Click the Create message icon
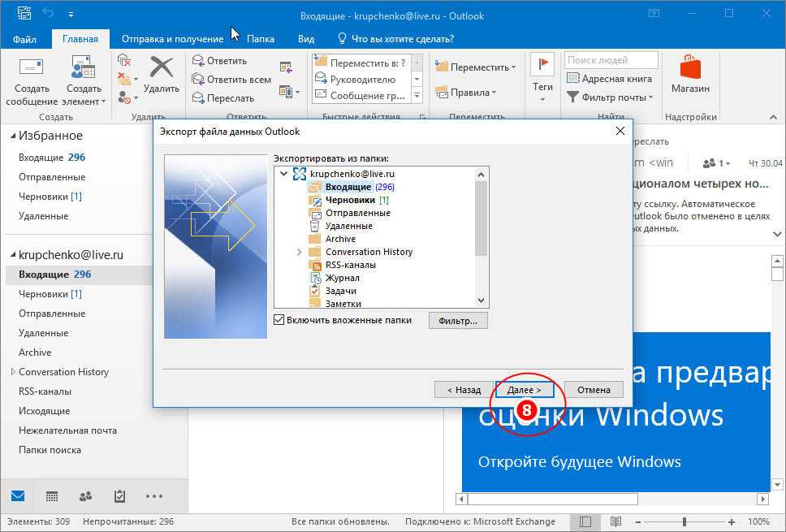The width and height of the screenshot is (786, 532). click(32, 68)
